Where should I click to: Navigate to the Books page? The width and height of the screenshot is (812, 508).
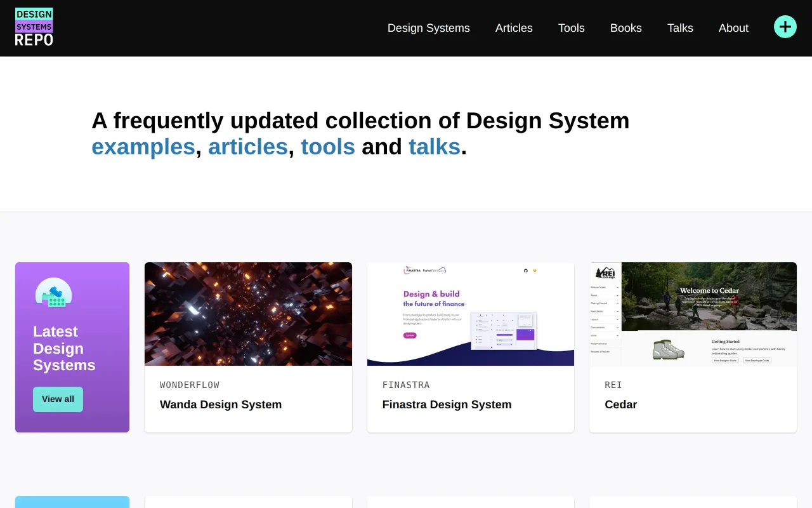(x=626, y=28)
